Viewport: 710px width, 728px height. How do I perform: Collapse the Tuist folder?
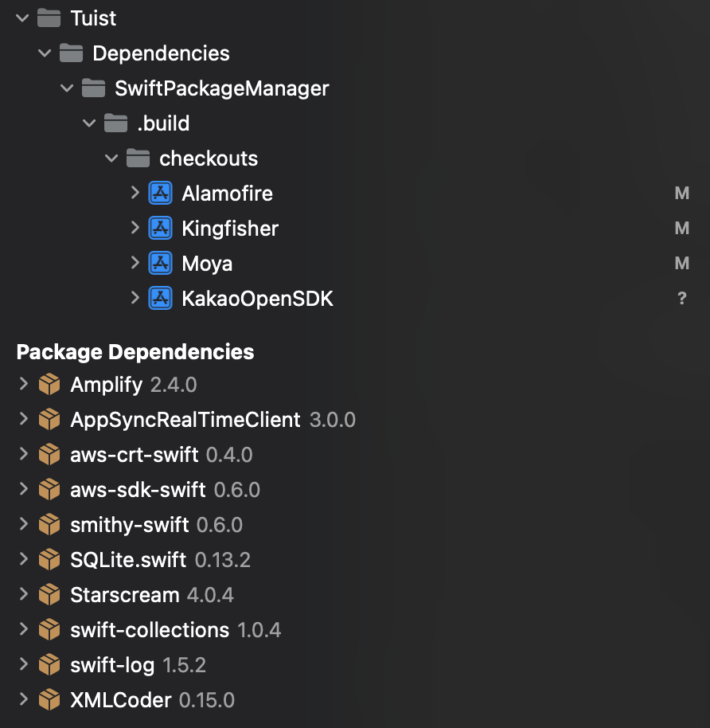tap(22, 18)
